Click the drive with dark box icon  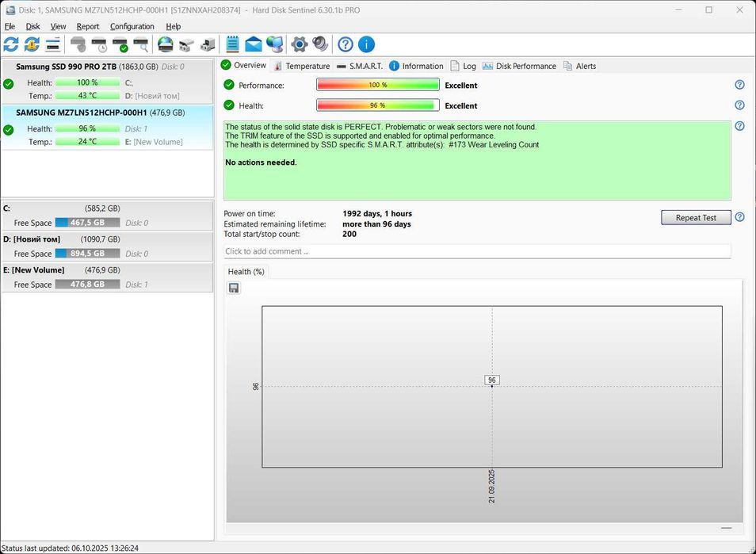pos(208,44)
